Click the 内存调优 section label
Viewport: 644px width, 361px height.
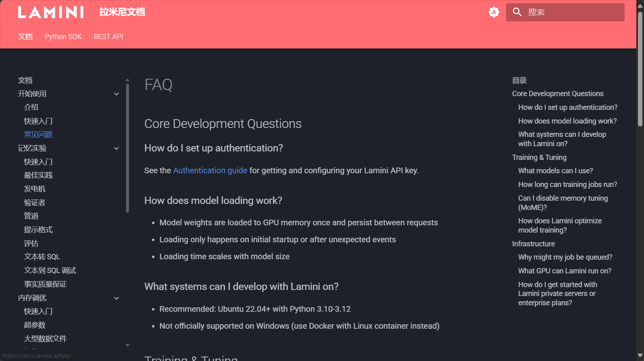[32, 298]
